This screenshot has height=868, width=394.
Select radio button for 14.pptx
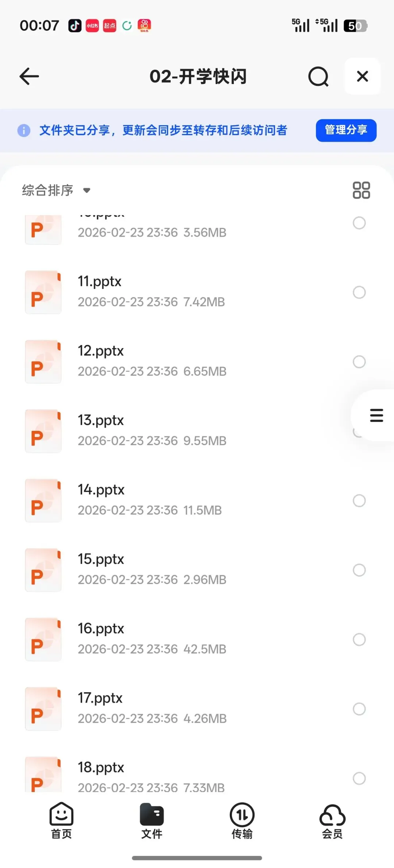tap(359, 501)
